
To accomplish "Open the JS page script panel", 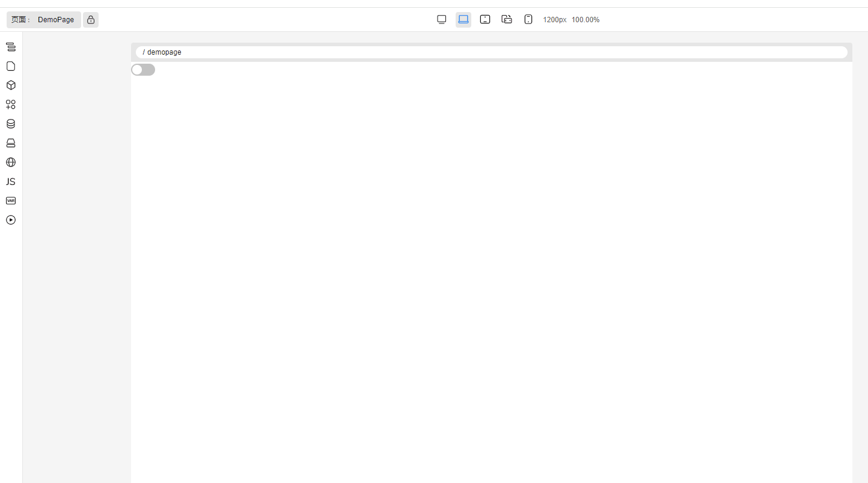I will click(11, 181).
